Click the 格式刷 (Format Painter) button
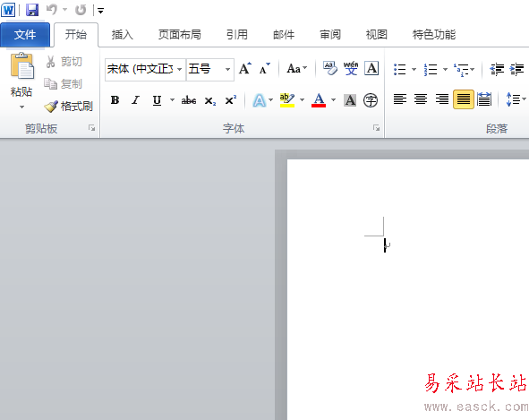529x420 pixels. point(69,107)
